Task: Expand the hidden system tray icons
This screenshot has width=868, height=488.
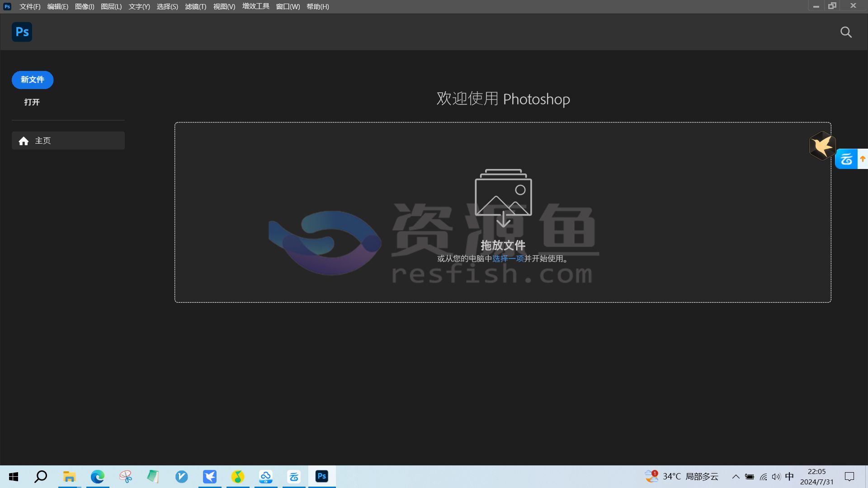Action: coord(736,477)
